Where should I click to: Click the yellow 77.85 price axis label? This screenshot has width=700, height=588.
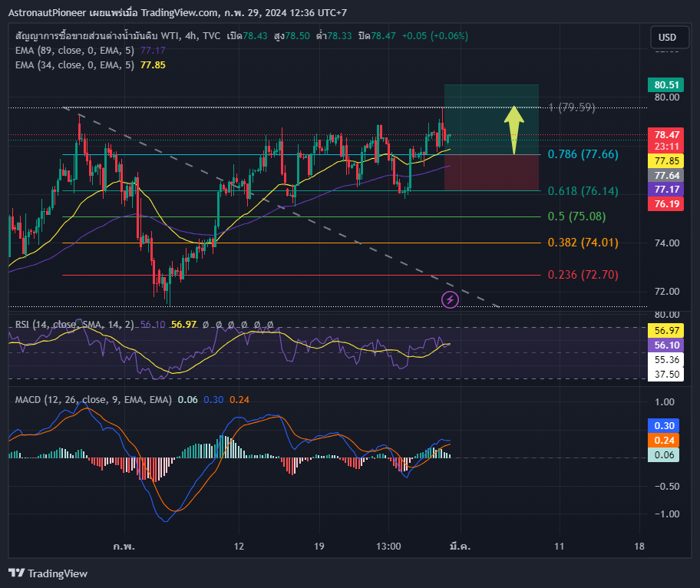(666, 160)
